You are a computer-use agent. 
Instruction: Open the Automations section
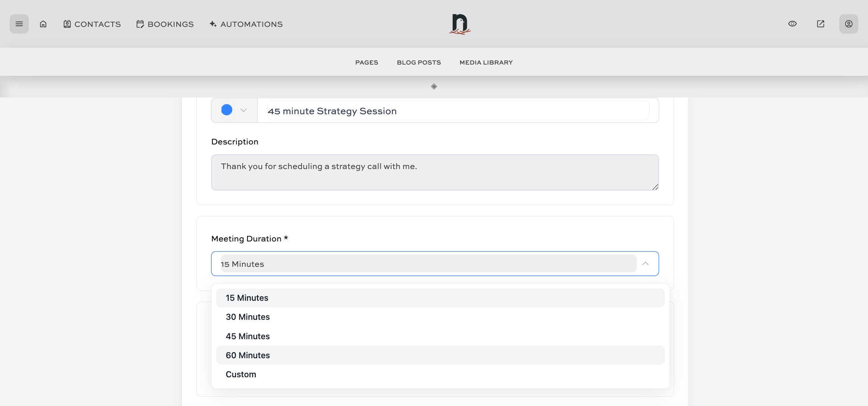tap(245, 24)
